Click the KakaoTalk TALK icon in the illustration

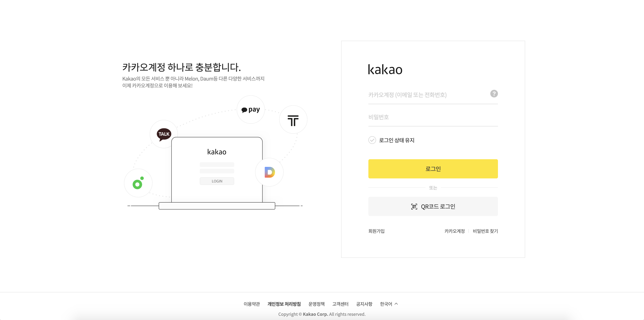(x=163, y=134)
